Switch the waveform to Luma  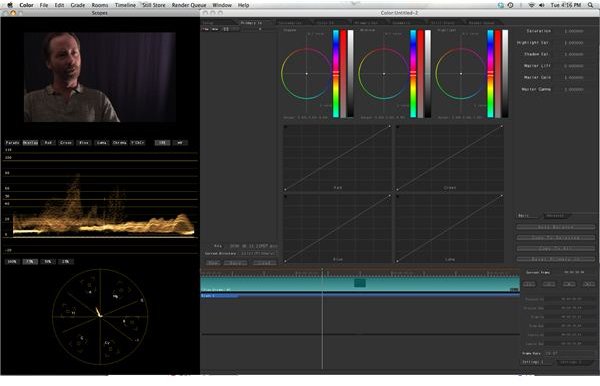click(x=101, y=143)
